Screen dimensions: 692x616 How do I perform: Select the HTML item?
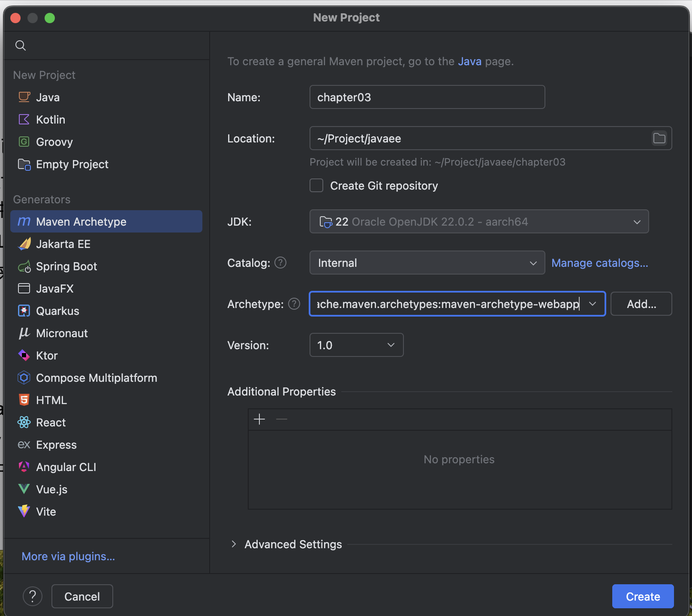pos(106,400)
